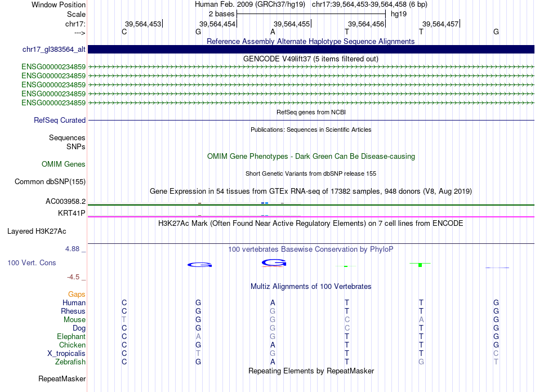
Task: Click the Zebrafish row last-column T base
Action: tap(496, 362)
